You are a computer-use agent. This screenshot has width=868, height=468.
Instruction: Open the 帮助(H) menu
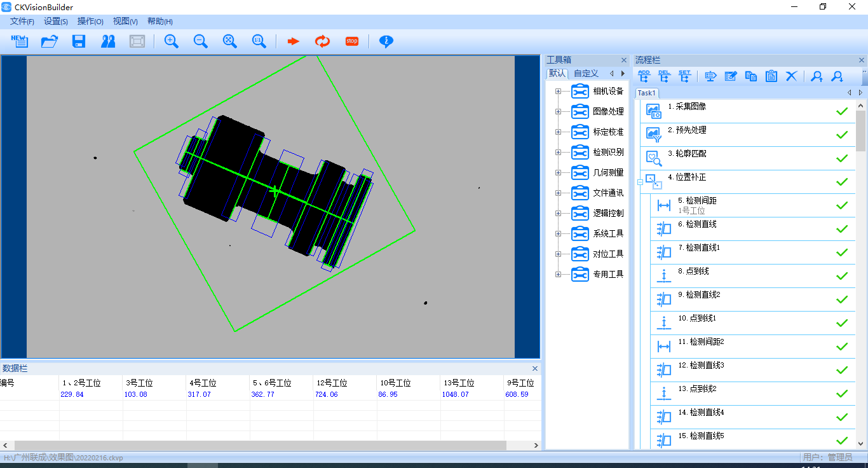point(159,22)
